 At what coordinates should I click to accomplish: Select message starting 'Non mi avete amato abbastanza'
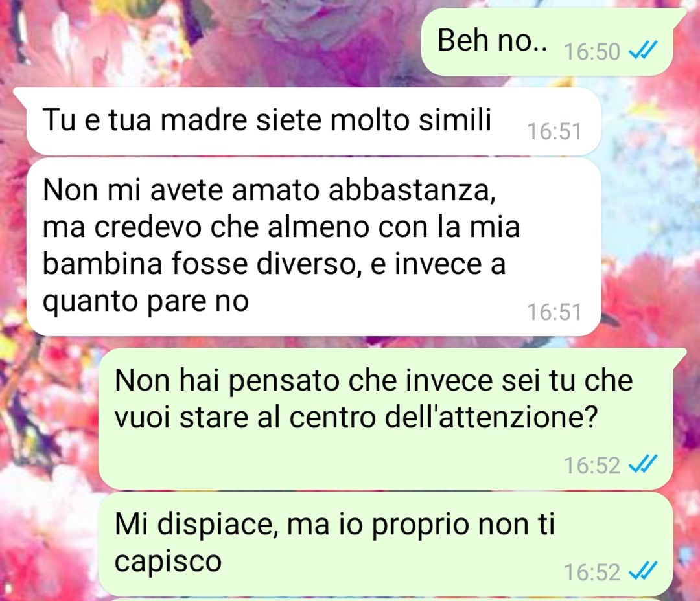pyautogui.click(x=314, y=246)
